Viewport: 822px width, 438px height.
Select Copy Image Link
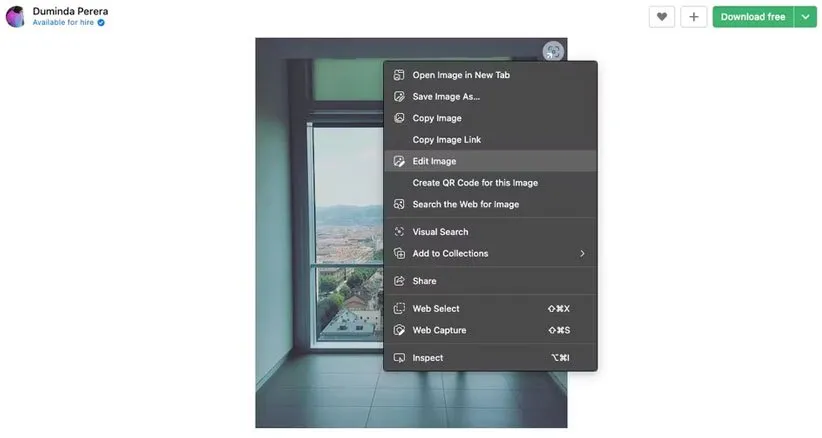pos(446,140)
